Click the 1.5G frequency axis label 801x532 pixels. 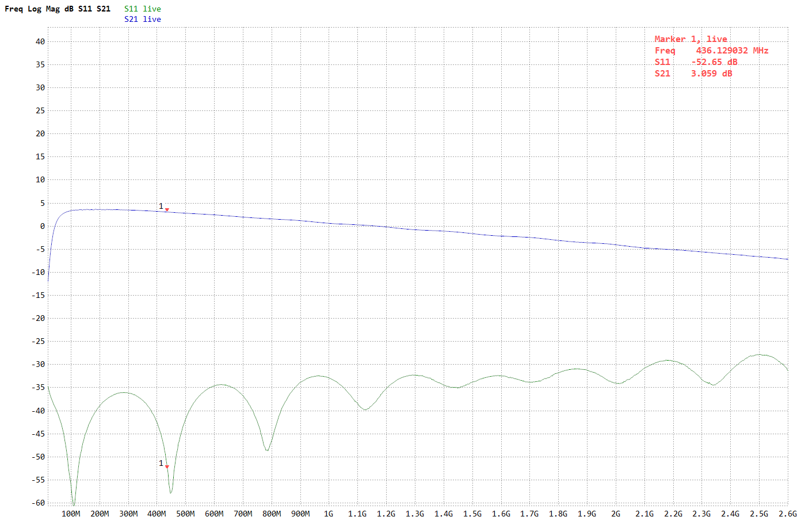[x=472, y=514]
